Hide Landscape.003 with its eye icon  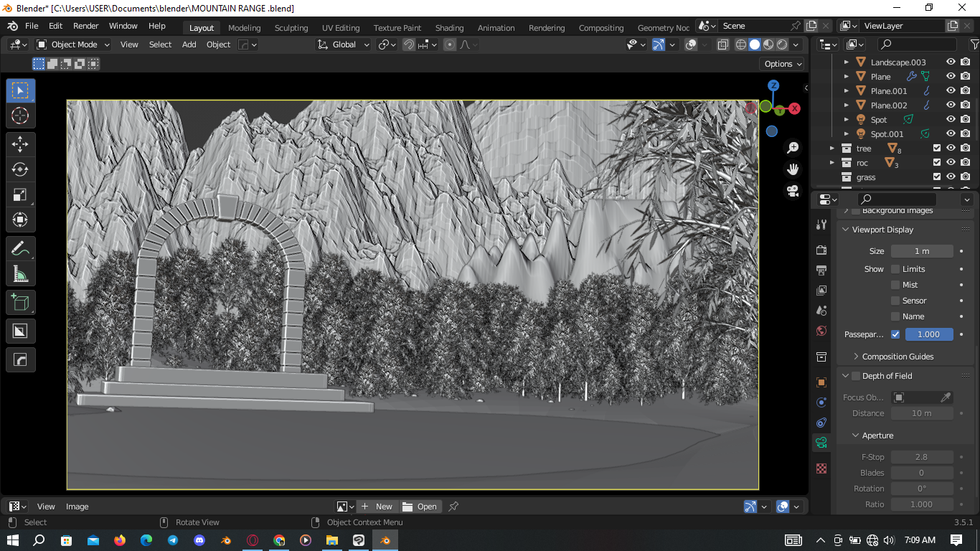(x=951, y=62)
